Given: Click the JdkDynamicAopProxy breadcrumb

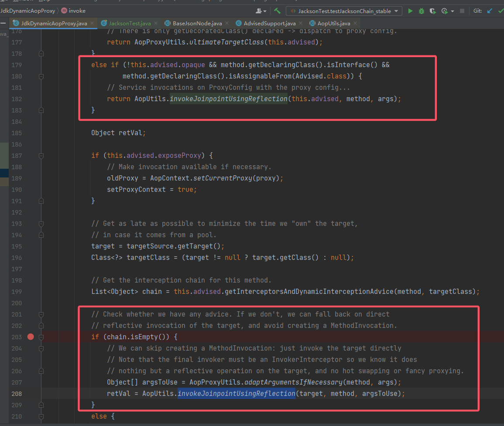Looking at the screenshot, I should coord(27,10).
